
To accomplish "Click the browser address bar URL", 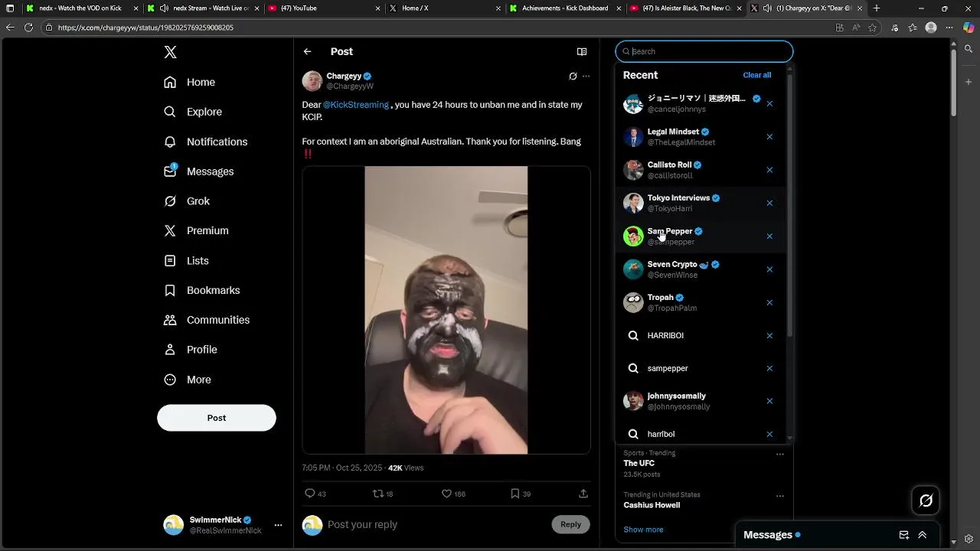I will (x=145, y=28).
